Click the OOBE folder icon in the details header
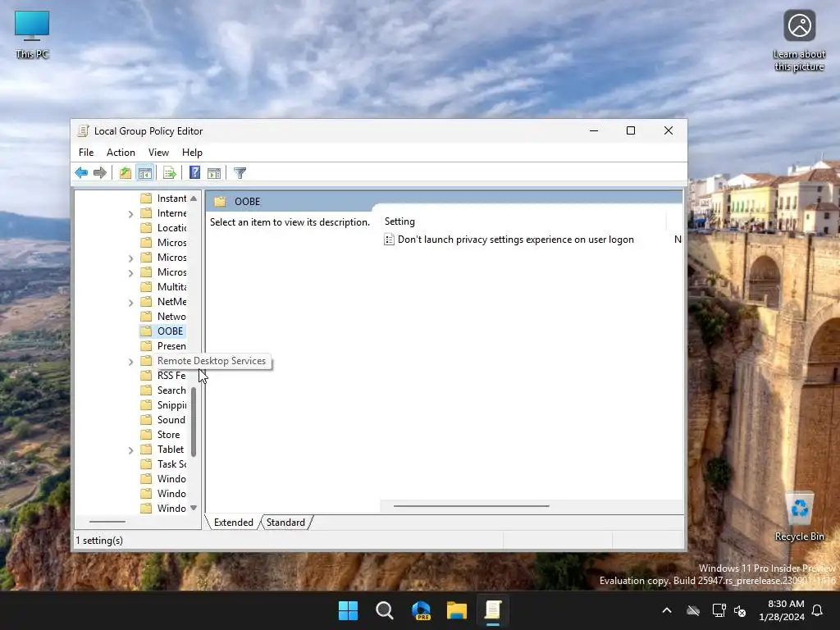Screen dimensions: 840x630 (x=220, y=202)
